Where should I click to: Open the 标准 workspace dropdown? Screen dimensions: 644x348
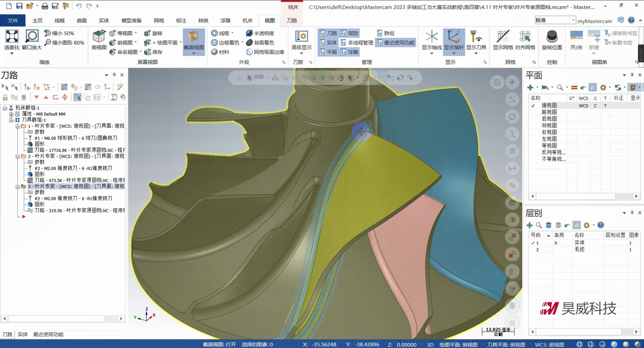pyautogui.click(x=555, y=20)
